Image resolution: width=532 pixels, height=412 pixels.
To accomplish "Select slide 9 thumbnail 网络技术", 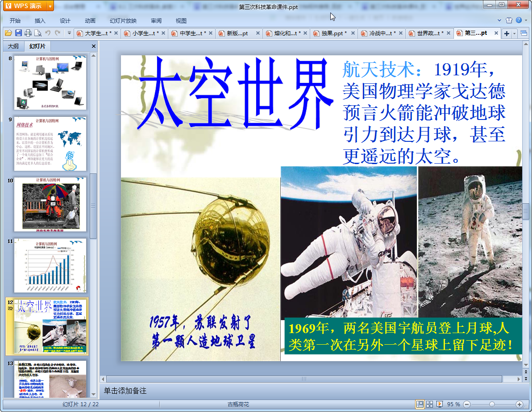I will pos(50,144).
